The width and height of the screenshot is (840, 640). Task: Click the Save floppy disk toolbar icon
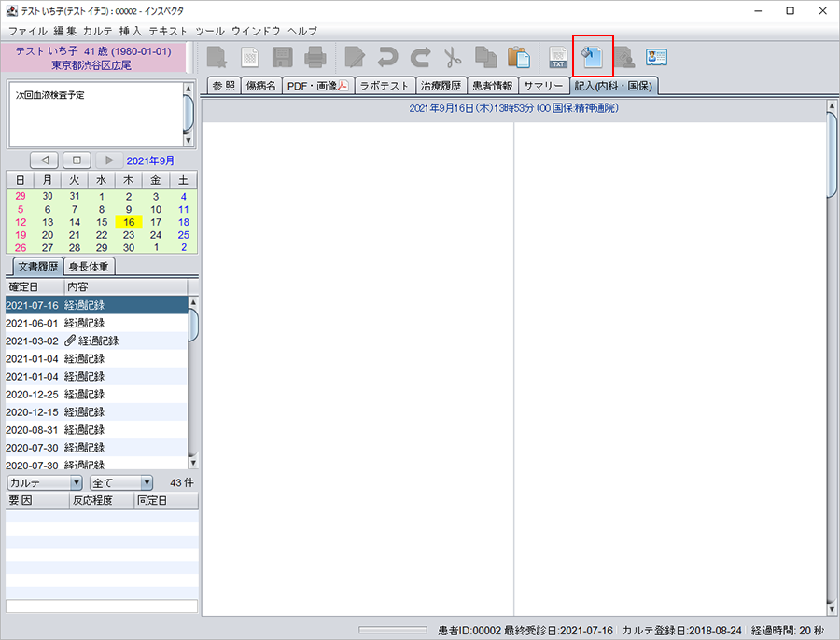click(x=282, y=57)
